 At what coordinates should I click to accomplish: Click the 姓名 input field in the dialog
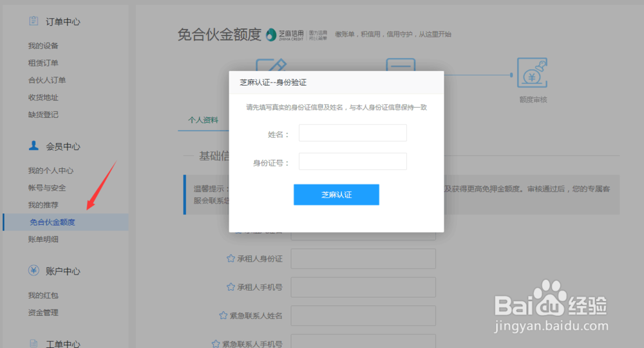[x=353, y=133]
